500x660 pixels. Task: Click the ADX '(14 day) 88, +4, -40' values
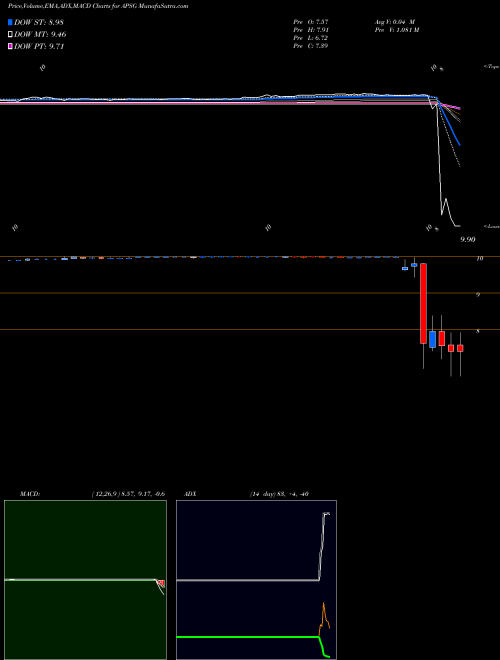pos(279,494)
